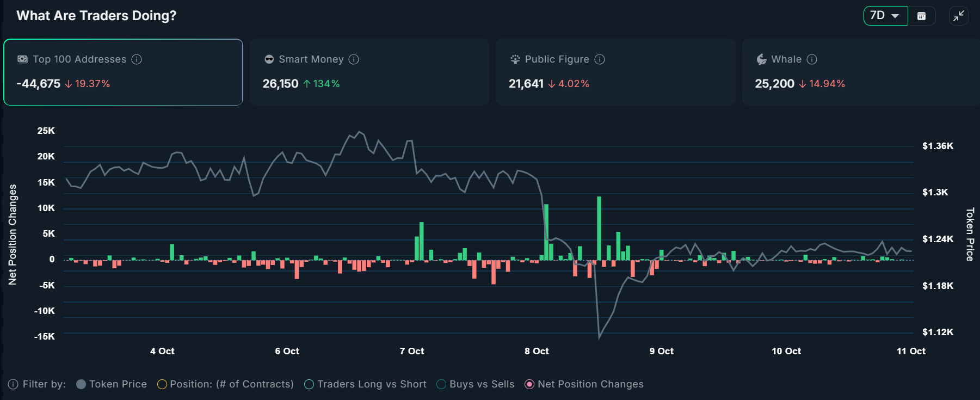This screenshot has width=980, height=400.
Task: Select the Smart Money card
Action: click(x=369, y=72)
